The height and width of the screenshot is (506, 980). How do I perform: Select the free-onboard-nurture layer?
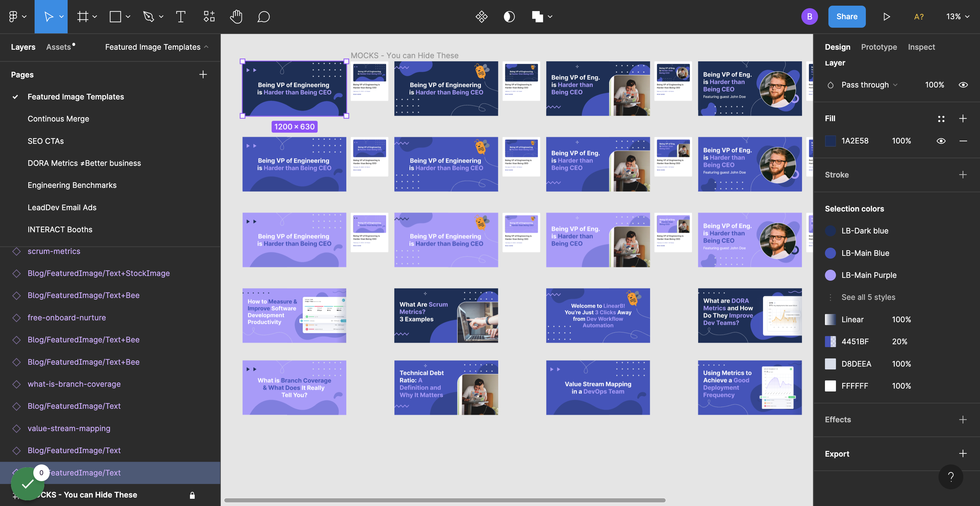pyautogui.click(x=67, y=318)
